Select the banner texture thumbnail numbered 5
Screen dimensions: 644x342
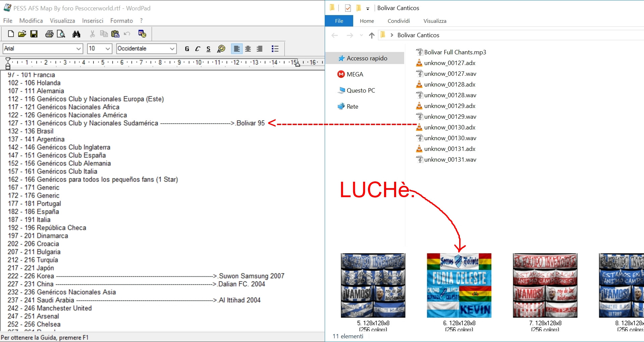(373, 285)
